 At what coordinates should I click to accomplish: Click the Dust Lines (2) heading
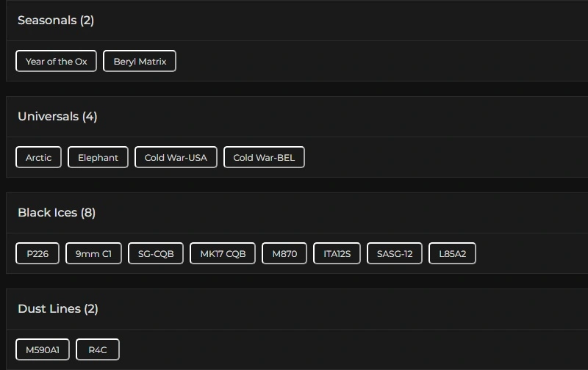pos(58,309)
